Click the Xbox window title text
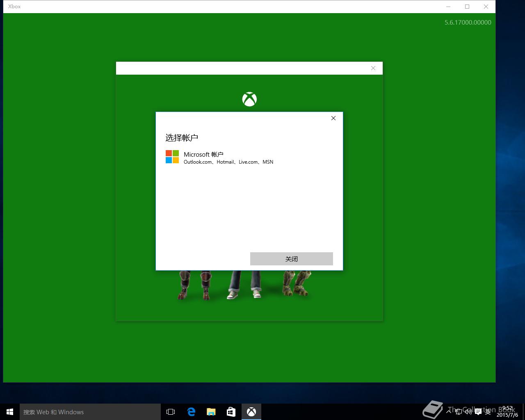The width and height of the screenshot is (525, 420). coord(14,7)
